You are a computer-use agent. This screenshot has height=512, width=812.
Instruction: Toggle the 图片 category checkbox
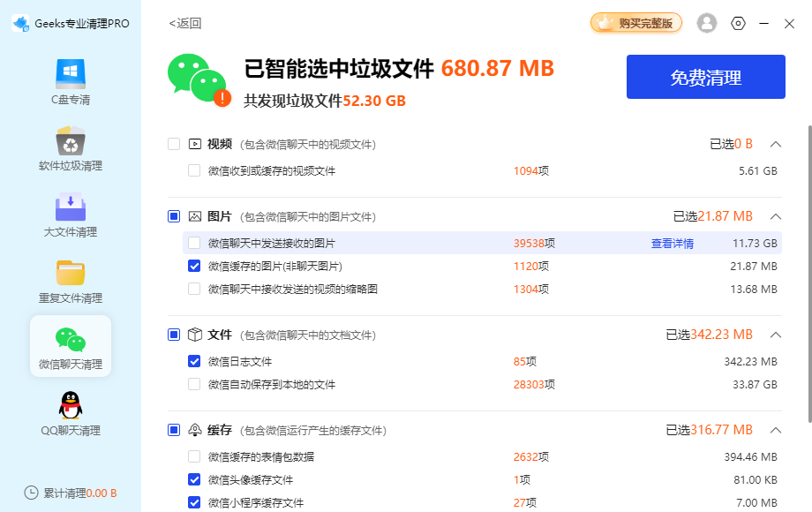click(x=174, y=216)
